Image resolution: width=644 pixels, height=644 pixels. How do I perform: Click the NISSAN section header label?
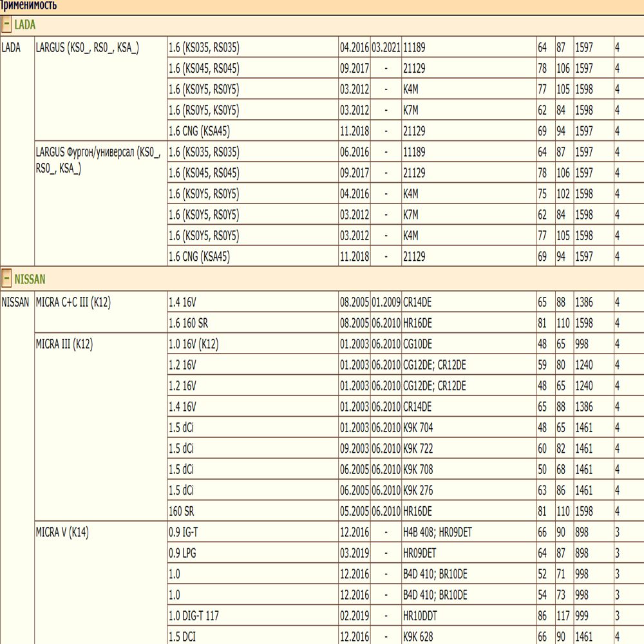pos(30,279)
